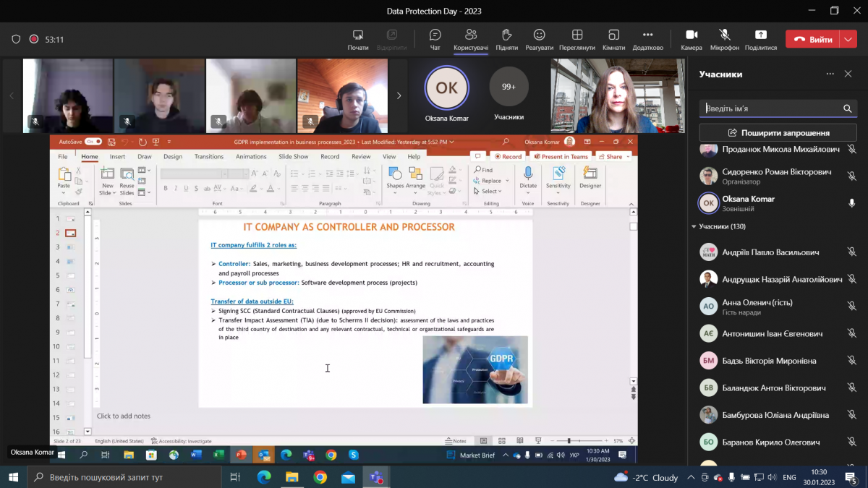Click Accessibility: Investigate in PowerPoint status bar
868x488 pixels.
tap(182, 441)
